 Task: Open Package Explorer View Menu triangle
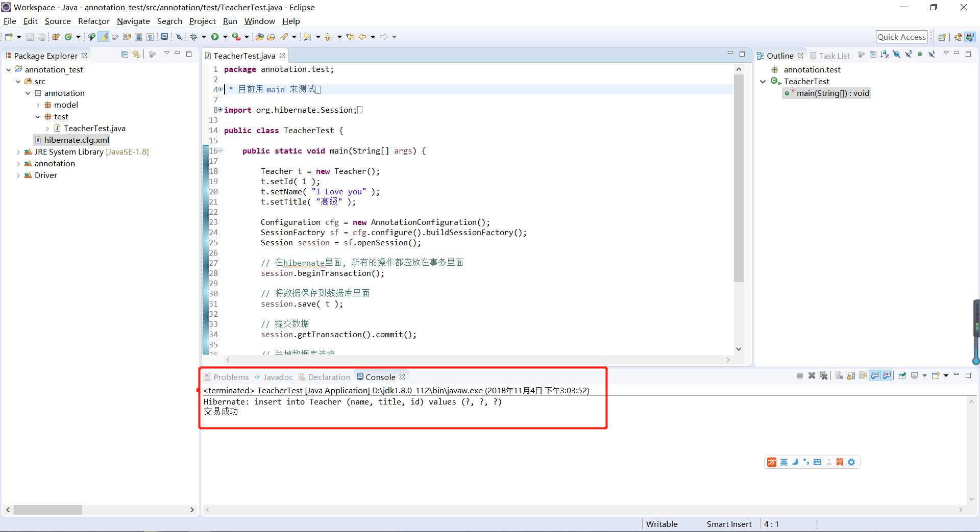(x=166, y=54)
